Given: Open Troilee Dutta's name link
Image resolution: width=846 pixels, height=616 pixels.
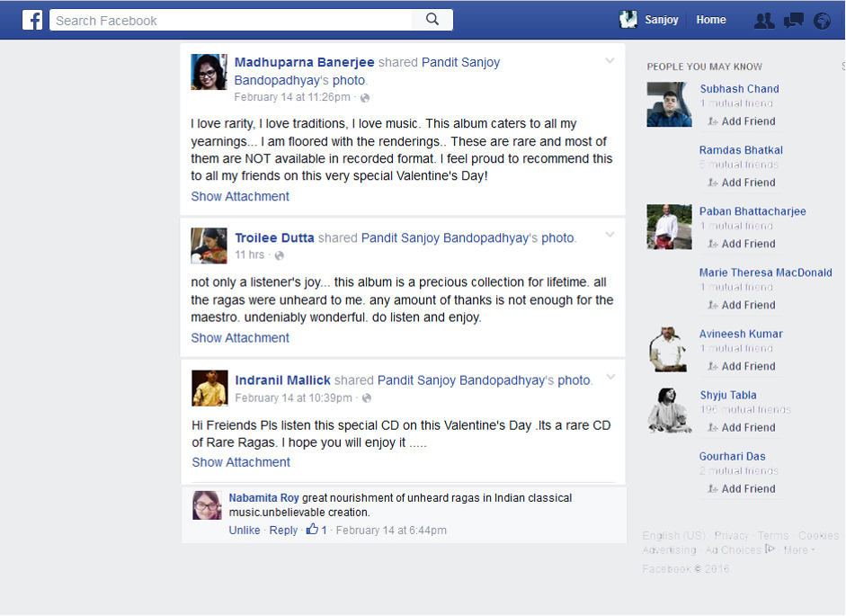Looking at the screenshot, I should 274,237.
